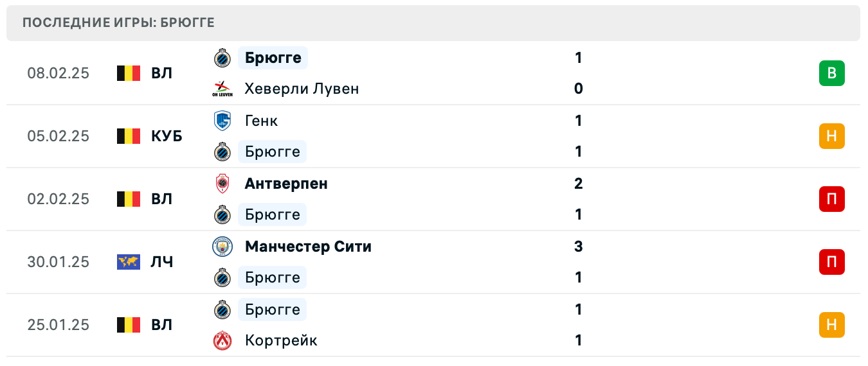This screenshot has height=366, width=868.
Task: Click red loss badge for Manchester City match
Action: 831,262
